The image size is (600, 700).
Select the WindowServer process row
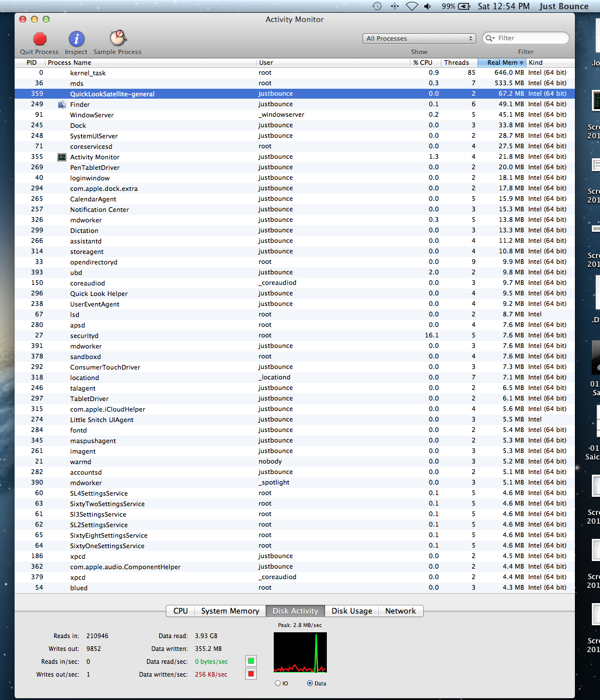tap(295, 115)
